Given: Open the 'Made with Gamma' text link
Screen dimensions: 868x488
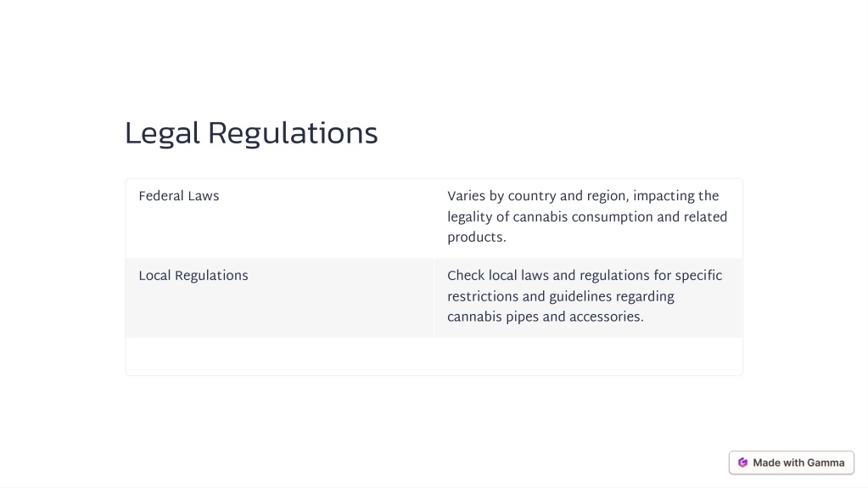Looking at the screenshot, I should [798, 463].
